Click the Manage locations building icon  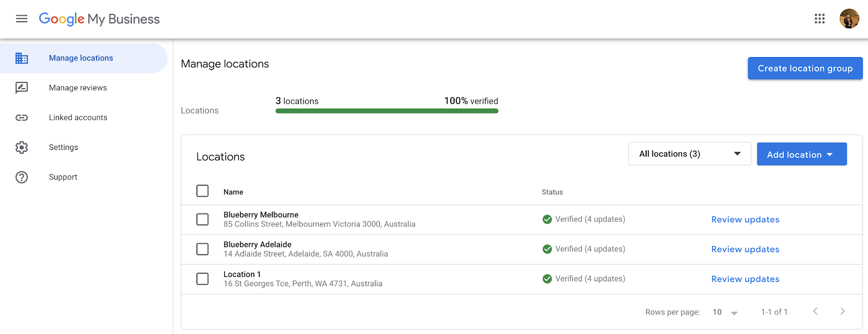click(22, 58)
